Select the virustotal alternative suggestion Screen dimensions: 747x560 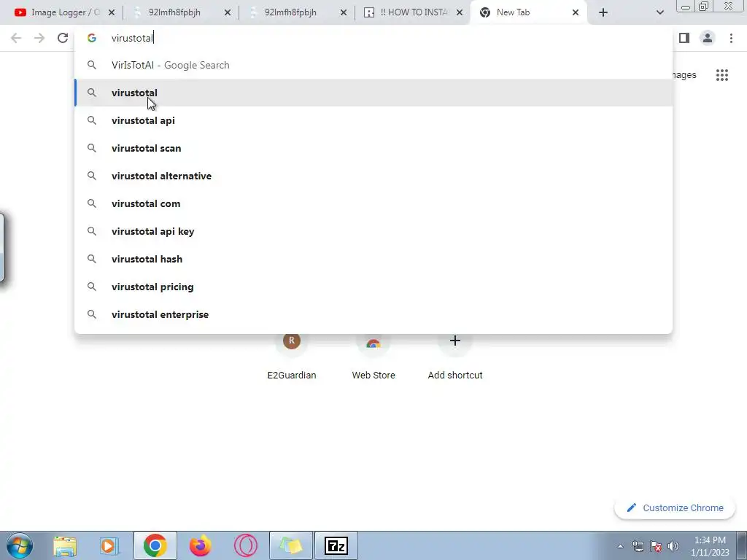[x=373, y=176]
